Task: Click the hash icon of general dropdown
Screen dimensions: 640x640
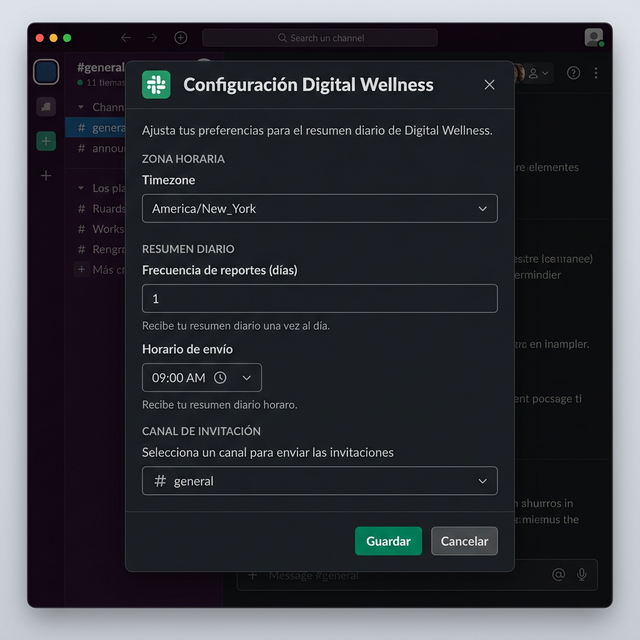Action: 160,481
